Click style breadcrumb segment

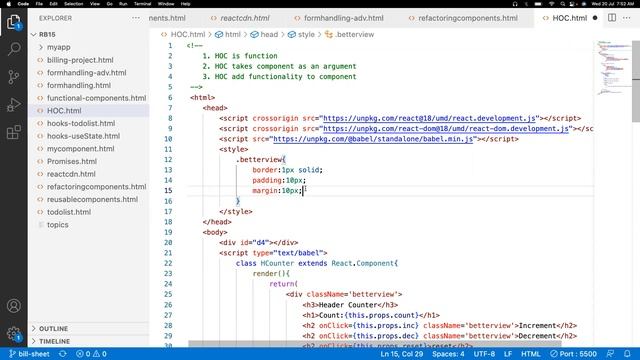coord(301,35)
